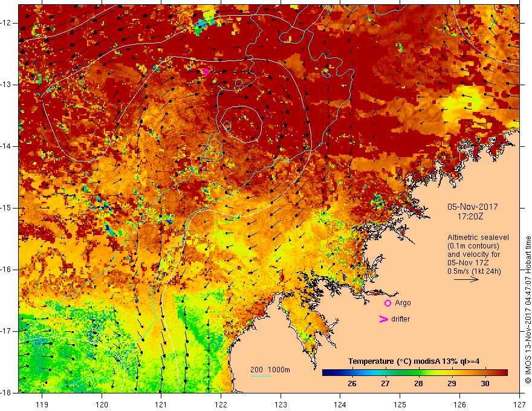Image resolution: width=532 pixels, height=411 pixels.
Task: Click the 0.5m/s velocity scale arrow
Action: click(x=466, y=279)
